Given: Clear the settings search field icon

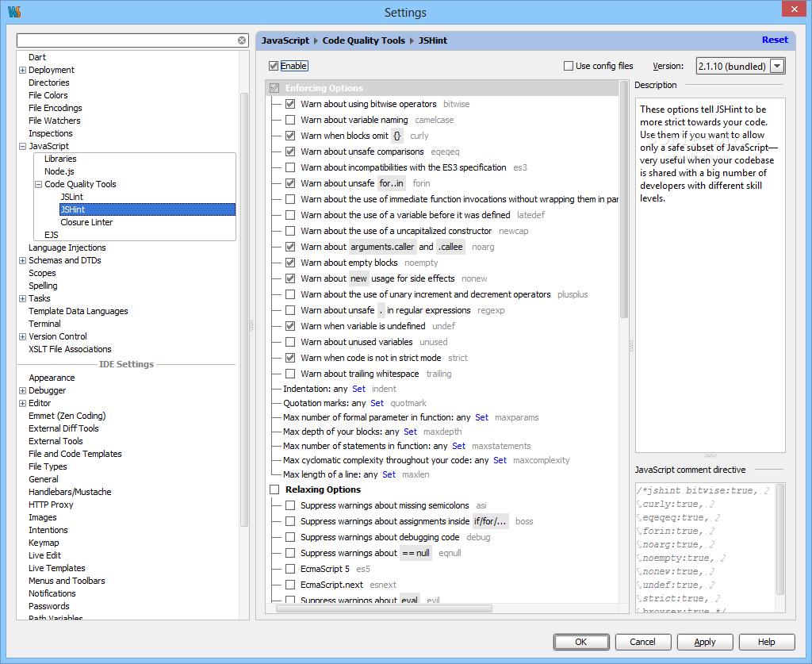Looking at the screenshot, I should coord(242,40).
